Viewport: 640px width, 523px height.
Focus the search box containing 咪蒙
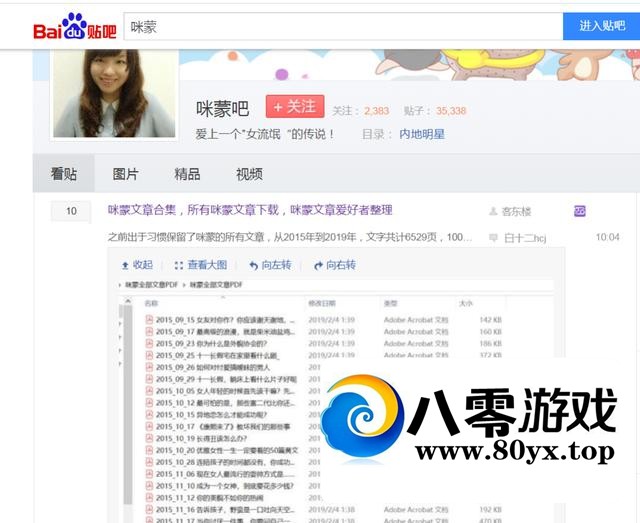[x=343, y=27]
